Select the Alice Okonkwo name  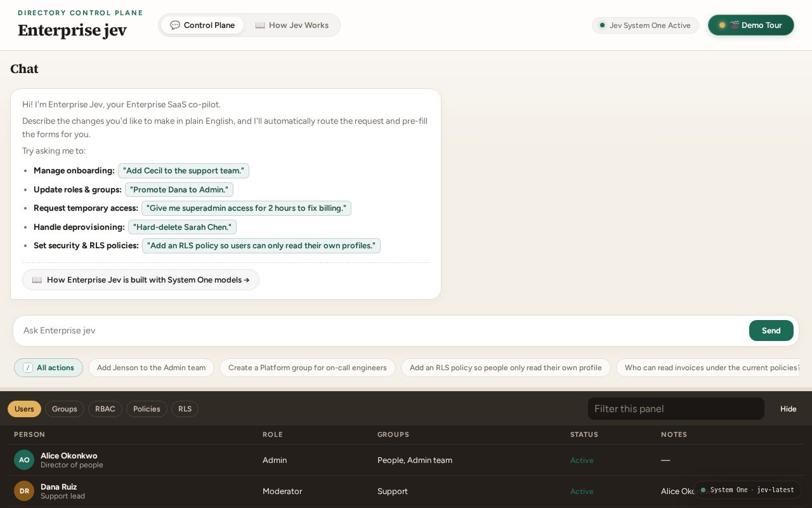69,456
